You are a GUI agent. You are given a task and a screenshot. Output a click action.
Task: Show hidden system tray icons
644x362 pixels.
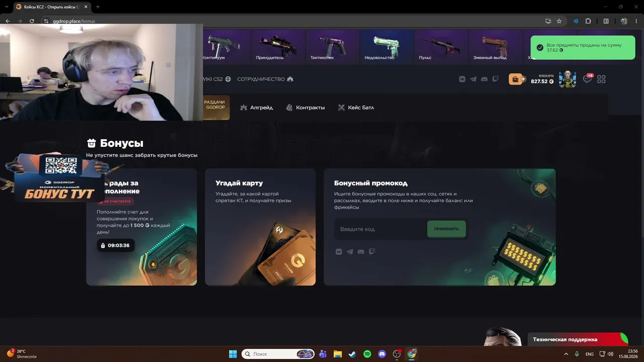pos(566,354)
